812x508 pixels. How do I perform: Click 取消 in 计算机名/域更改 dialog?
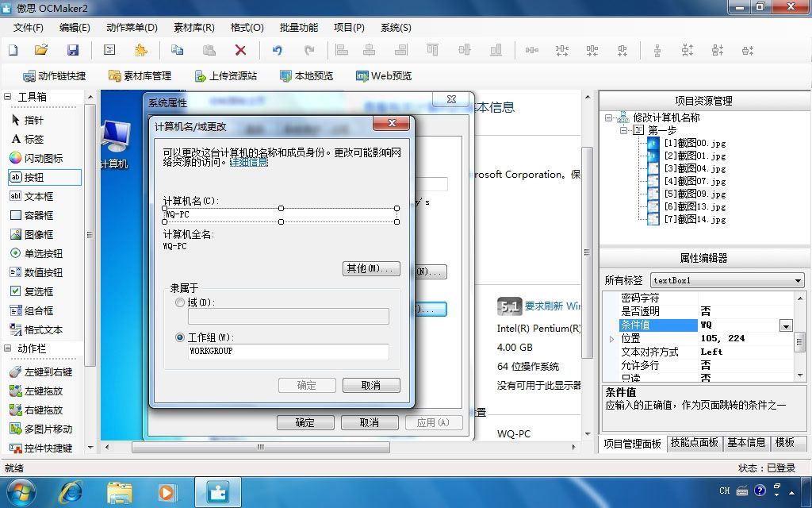point(371,385)
